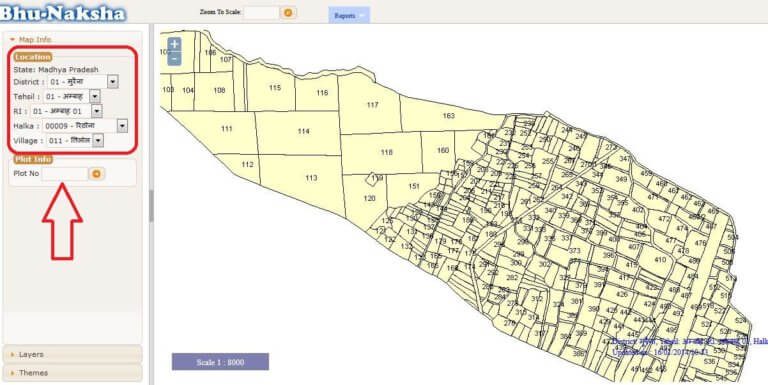Screen dimensions: 768x385
Task: Select plot 113 on the map
Action: [x=312, y=178]
